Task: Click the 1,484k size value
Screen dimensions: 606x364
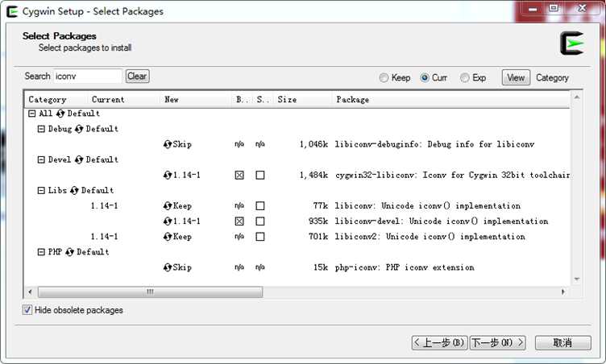Action: point(313,175)
